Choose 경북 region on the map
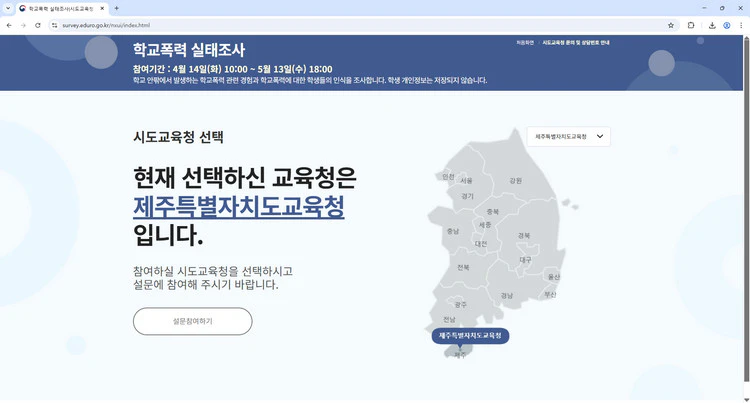This screenshot has height=403, width=750. [523, 235]
